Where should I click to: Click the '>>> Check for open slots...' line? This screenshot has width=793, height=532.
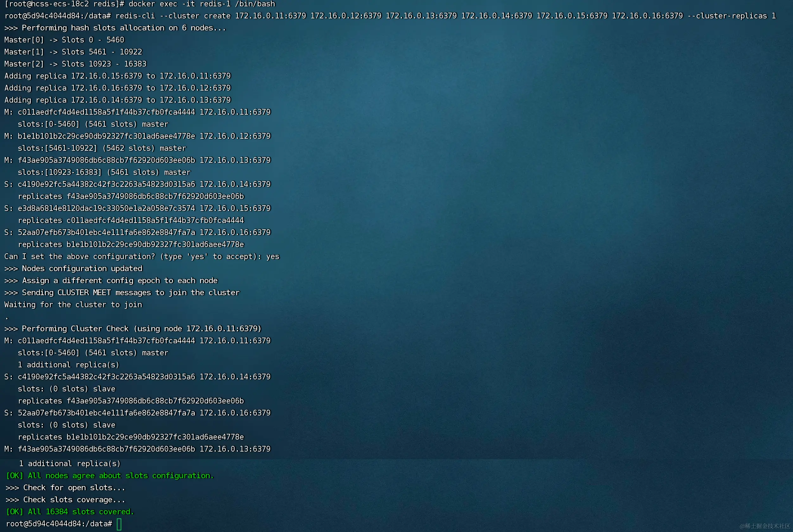66,488
